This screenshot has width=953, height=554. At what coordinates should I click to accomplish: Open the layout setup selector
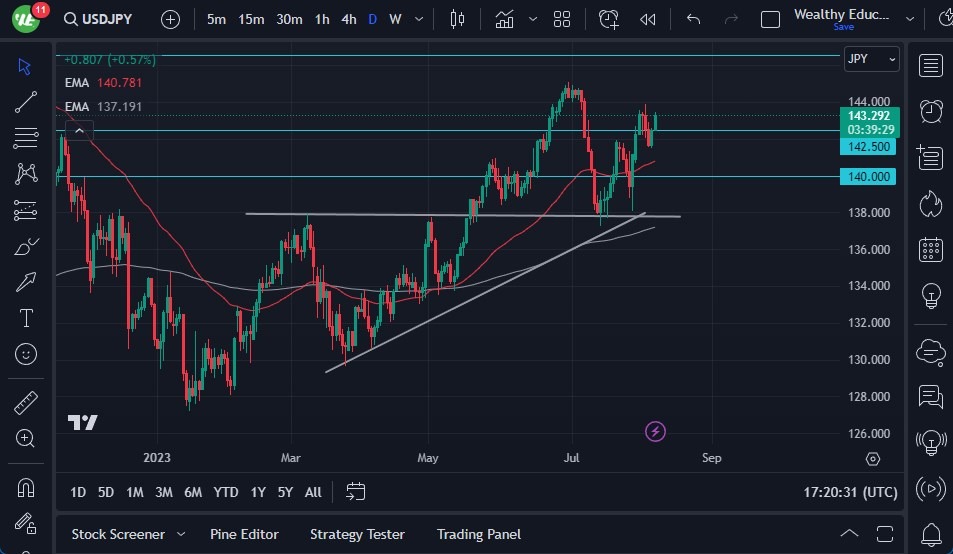tap(770, 19)
